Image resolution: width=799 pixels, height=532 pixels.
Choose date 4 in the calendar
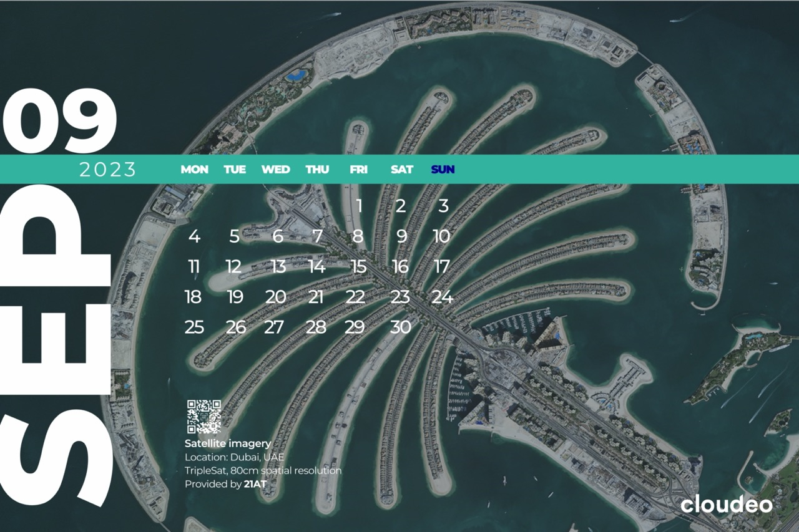pos(194,236)
